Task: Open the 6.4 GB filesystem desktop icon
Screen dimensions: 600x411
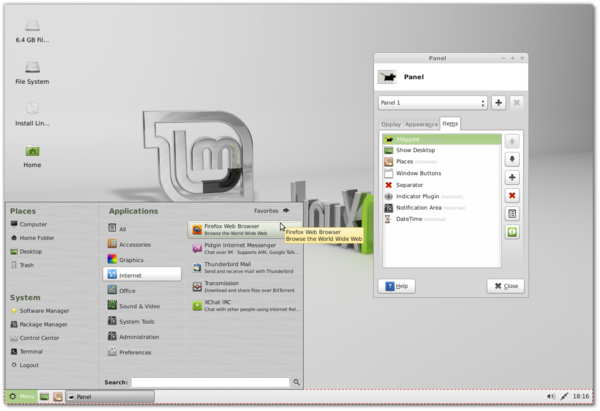Action: coord(32,31)
